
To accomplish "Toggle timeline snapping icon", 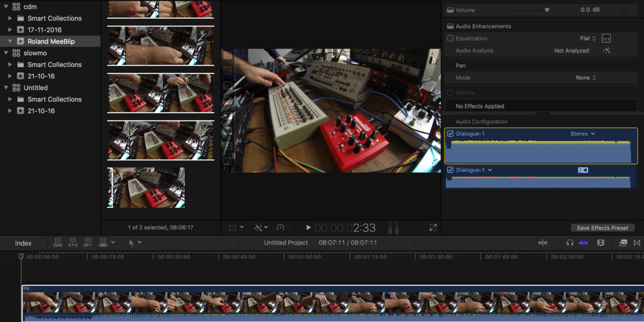I will [584, 243].
